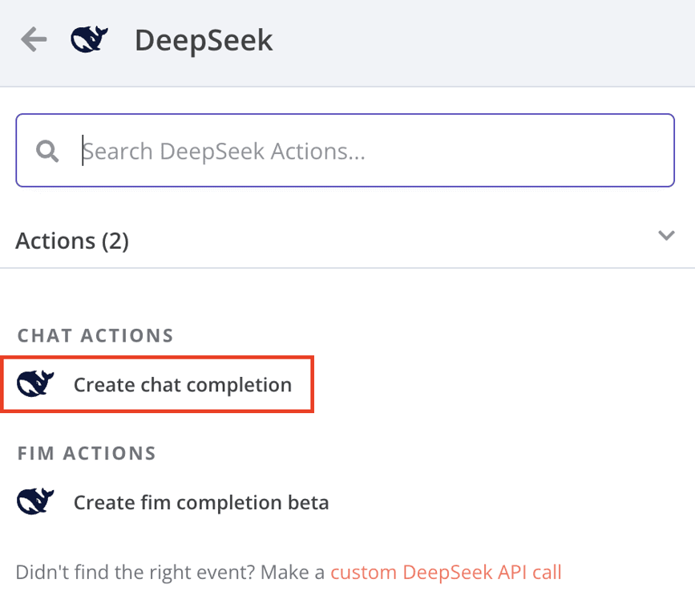Select the Create chat completion action

[x=182, y=384]
